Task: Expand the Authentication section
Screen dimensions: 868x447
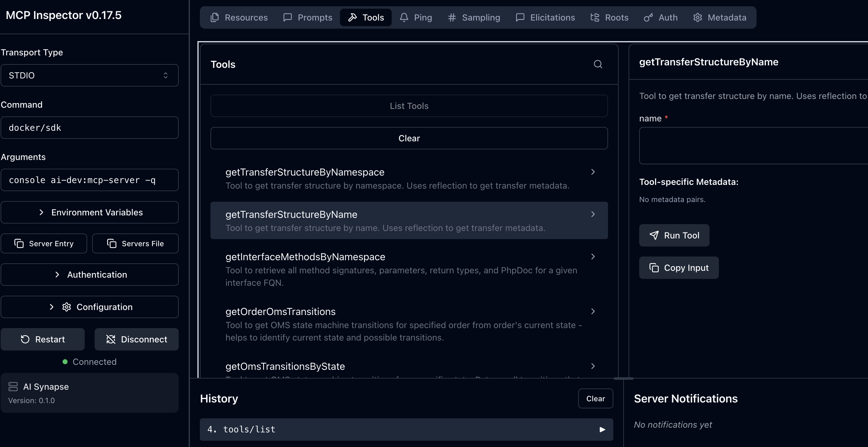Action: (x=89, y=275)
